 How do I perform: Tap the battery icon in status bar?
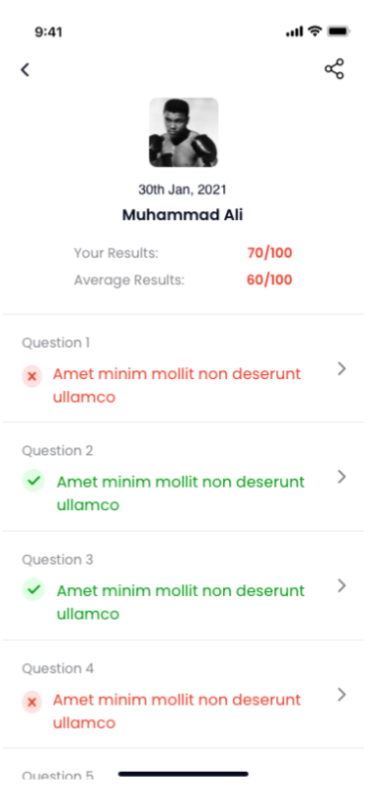click(x=339, y=32)
